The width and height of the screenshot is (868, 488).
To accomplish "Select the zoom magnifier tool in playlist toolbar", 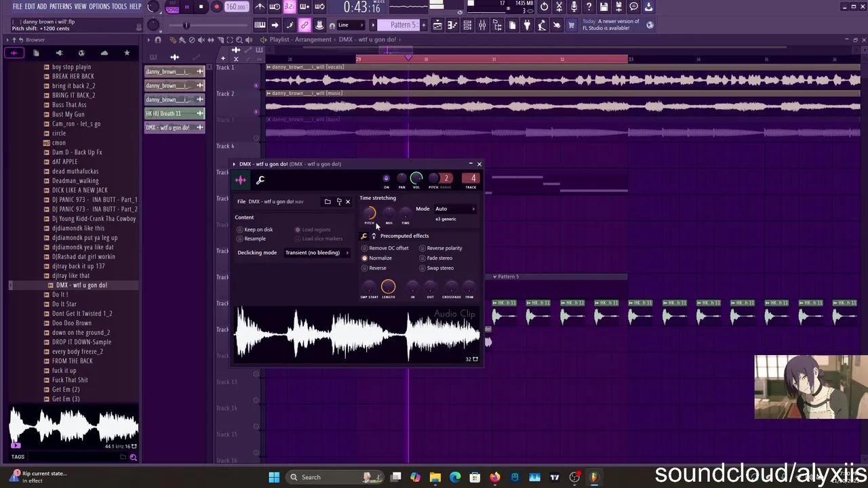I will click(x=239, y=40).
